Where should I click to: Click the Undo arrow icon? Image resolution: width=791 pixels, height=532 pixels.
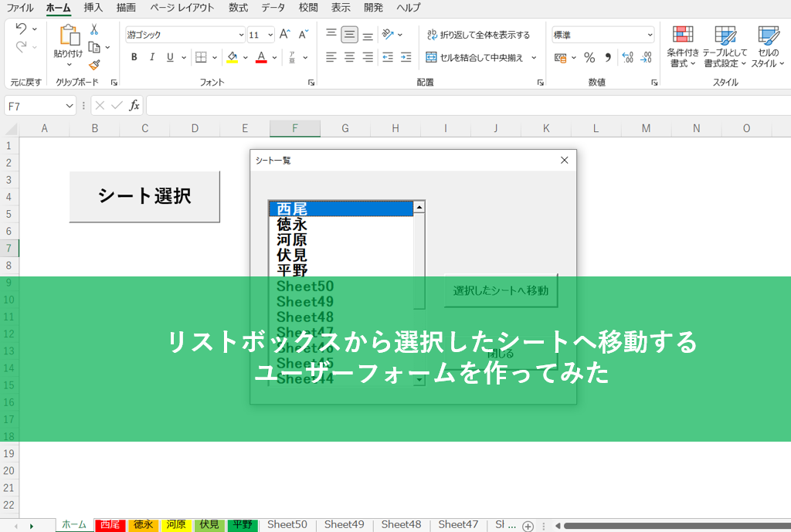click(21, 29)
